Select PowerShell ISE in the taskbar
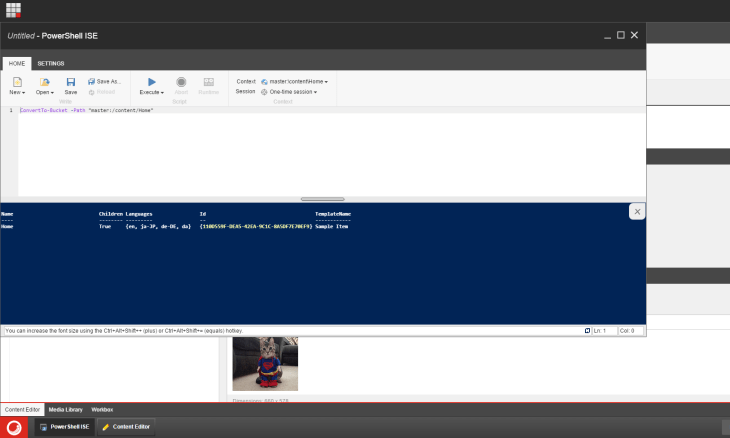Screen dimensions: 730x438 (x=65, y=427)
